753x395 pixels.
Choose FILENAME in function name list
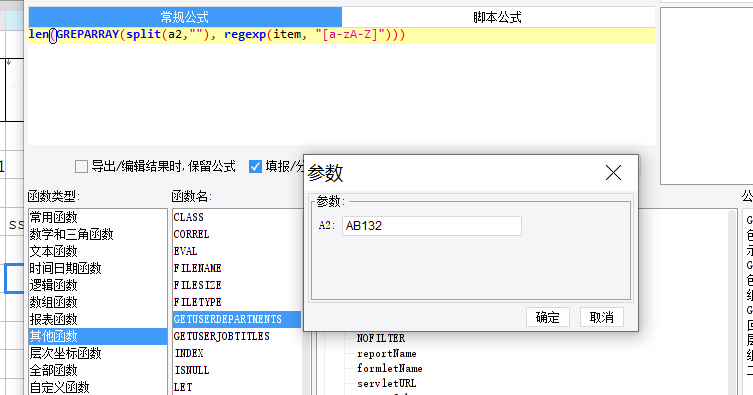237,268
